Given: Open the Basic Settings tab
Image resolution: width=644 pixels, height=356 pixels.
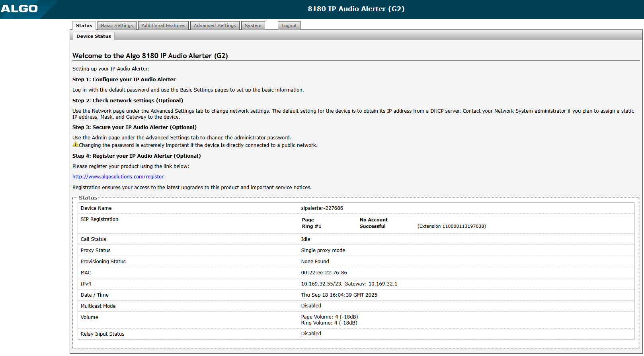Looking at the screenshot, I should pos(117,25).
